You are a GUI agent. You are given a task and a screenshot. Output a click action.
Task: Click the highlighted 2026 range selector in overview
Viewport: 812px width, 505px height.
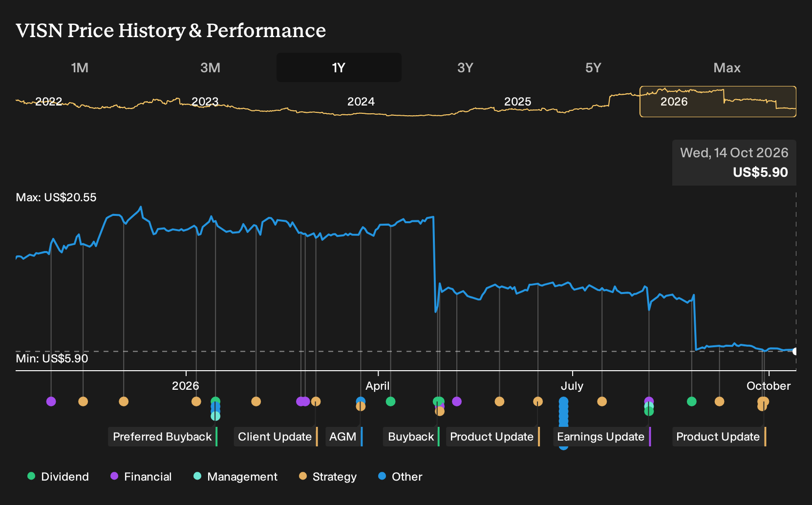[x=718, y=102]
